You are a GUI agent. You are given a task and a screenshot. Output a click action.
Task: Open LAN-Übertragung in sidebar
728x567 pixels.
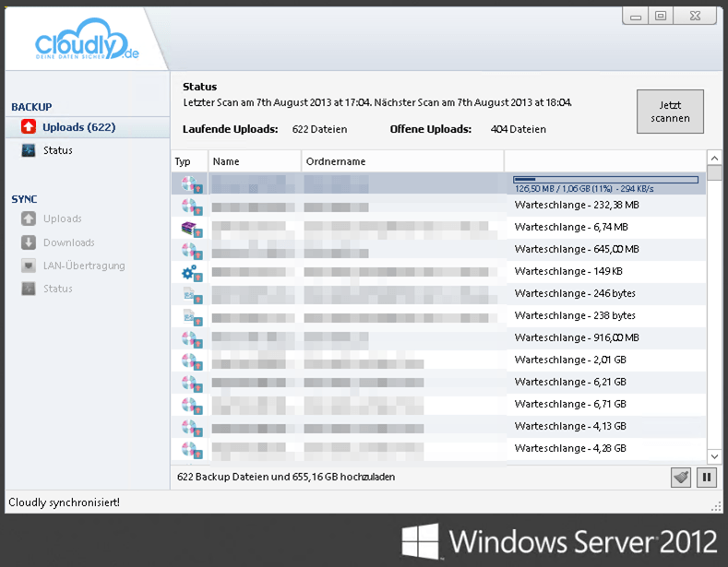coord(84,266)
